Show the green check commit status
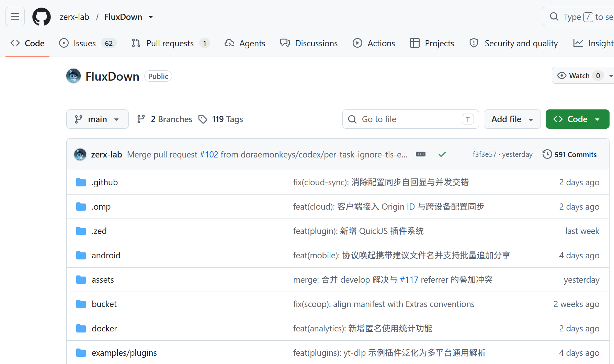Viewport: 614px width, 364px height. [x=442, y=154]
